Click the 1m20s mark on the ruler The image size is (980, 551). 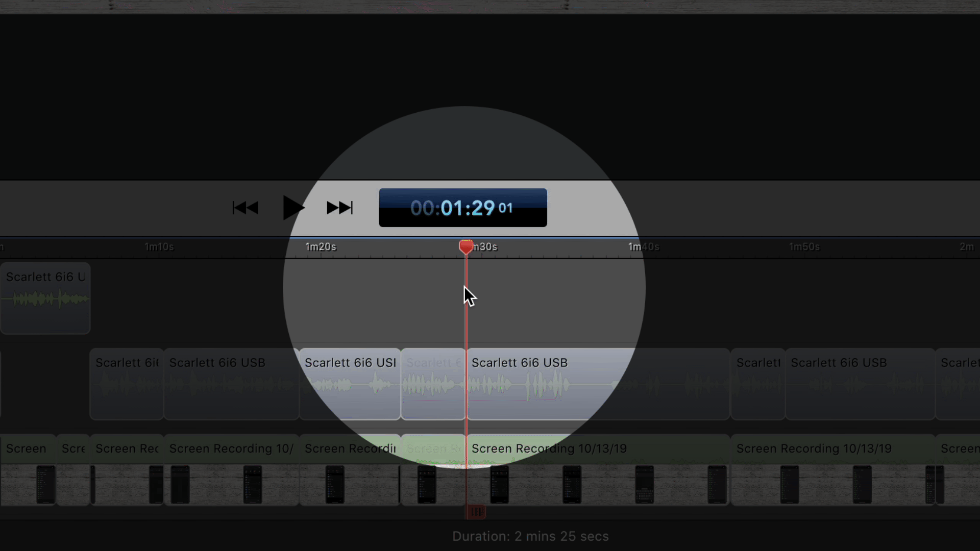click(x=321, y=247)
